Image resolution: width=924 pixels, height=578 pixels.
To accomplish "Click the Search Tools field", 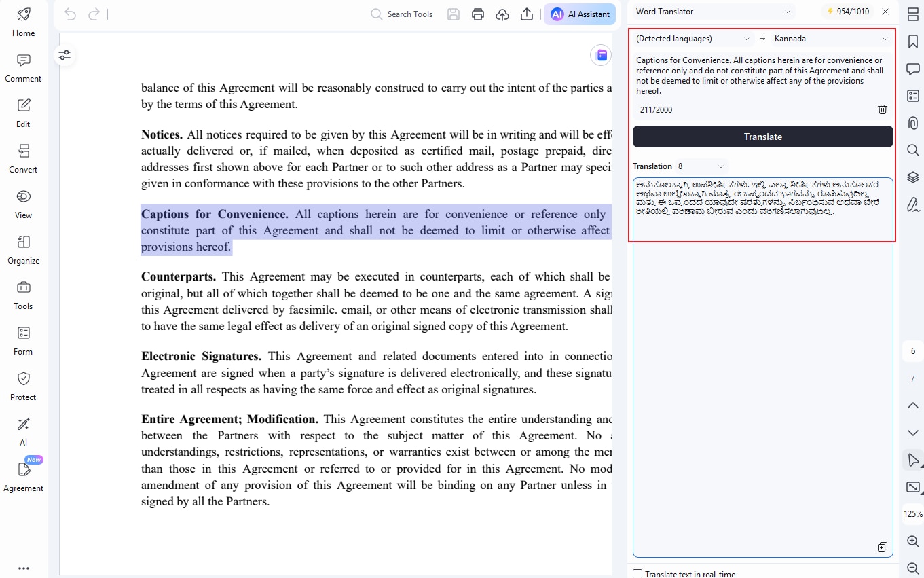I will coord(402,14).
